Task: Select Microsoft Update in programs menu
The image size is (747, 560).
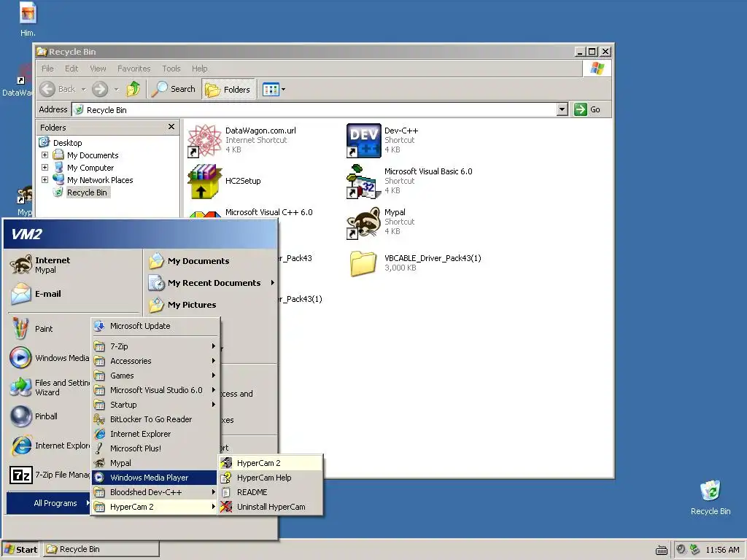Action: pos(156,326)
